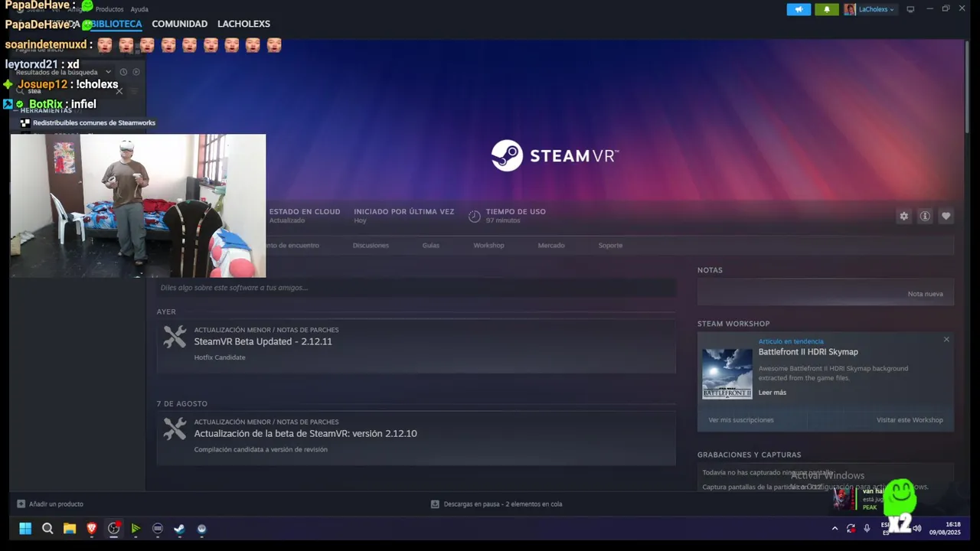Open the green play-arrow app in taskbar
Screen dimensions: 980x551
pos(136,528)
